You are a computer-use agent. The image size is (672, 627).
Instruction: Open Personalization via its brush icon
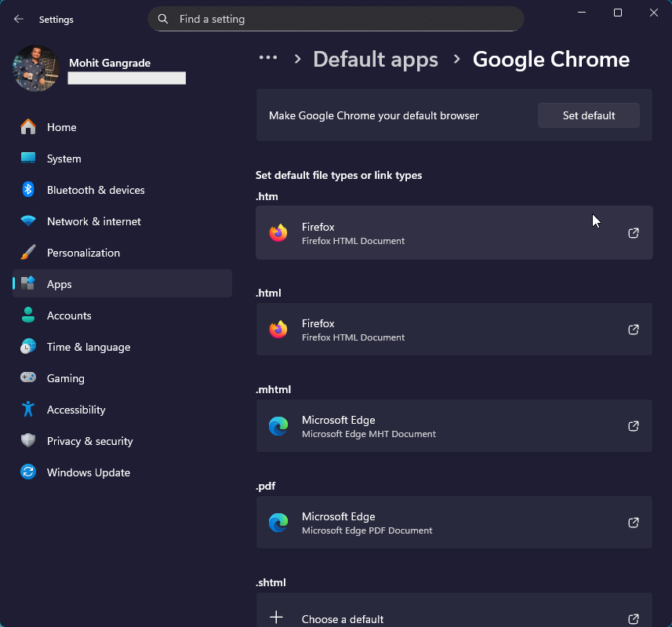[27, 252]
